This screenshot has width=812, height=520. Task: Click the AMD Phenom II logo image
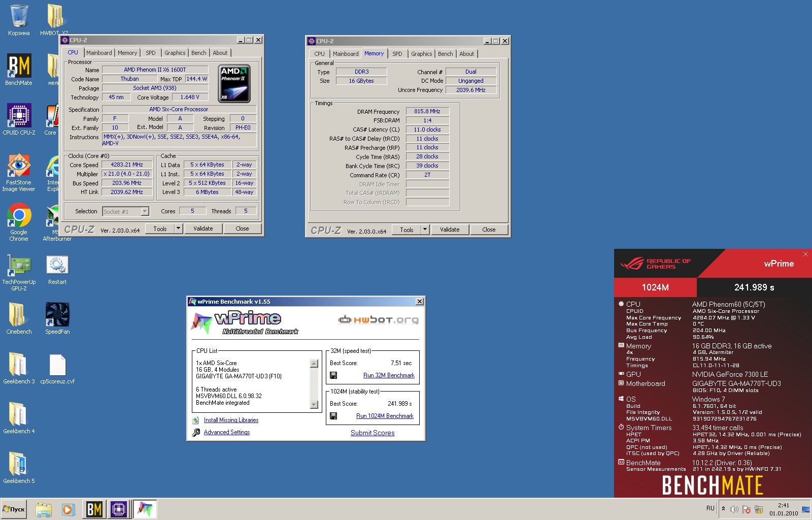click(x=234, y=83)
